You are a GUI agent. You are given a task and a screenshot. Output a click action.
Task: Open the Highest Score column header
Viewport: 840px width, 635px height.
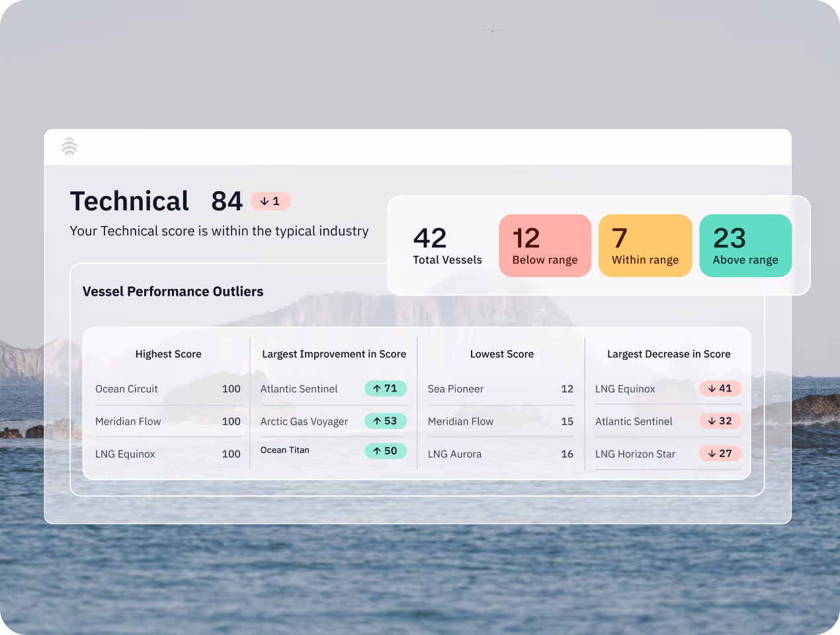(x=168, y=354)
